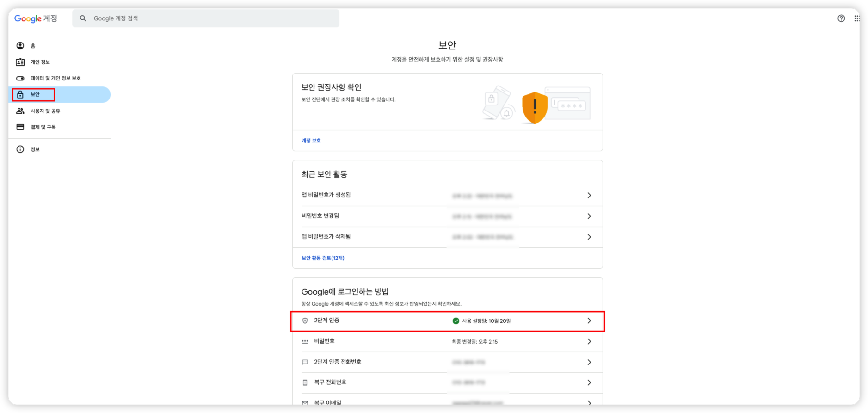Click the 2단계 인증 shield icon
The width and height of the screenshot is (868, 413).
pyautogui.click(x=305, y=321)
